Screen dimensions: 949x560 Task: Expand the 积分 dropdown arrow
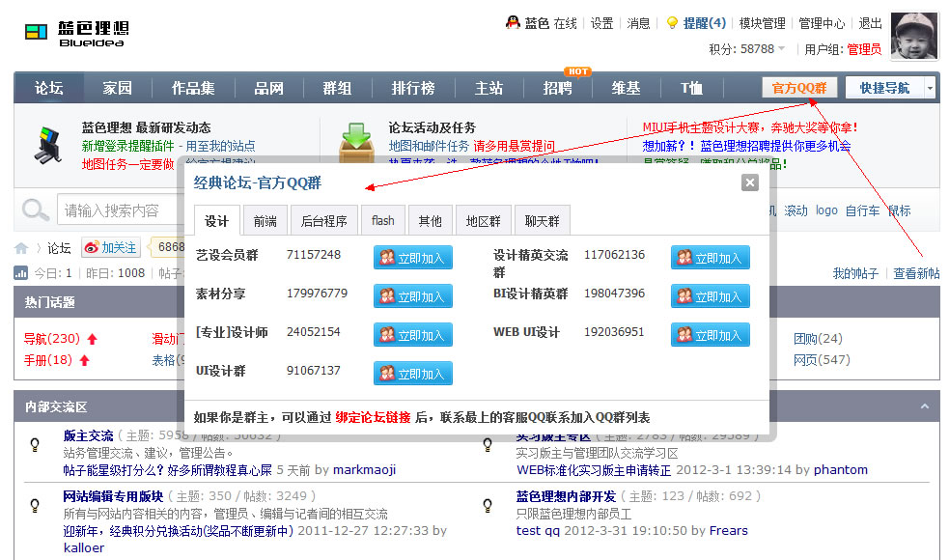781,48
